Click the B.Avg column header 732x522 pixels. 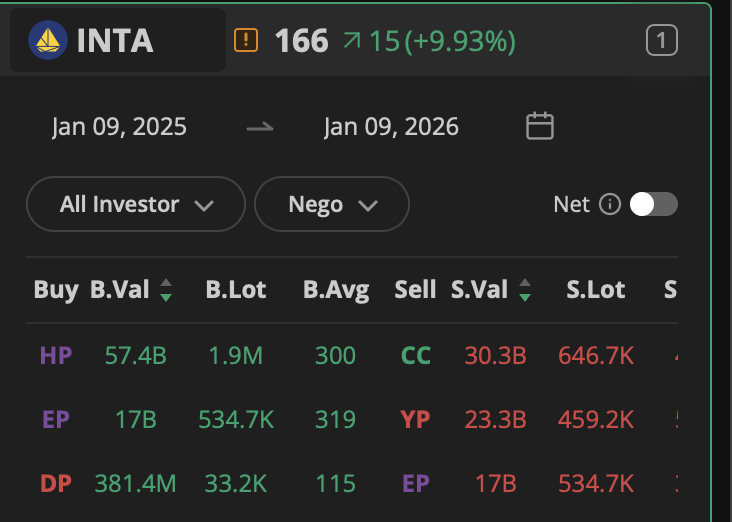[336, 290]
